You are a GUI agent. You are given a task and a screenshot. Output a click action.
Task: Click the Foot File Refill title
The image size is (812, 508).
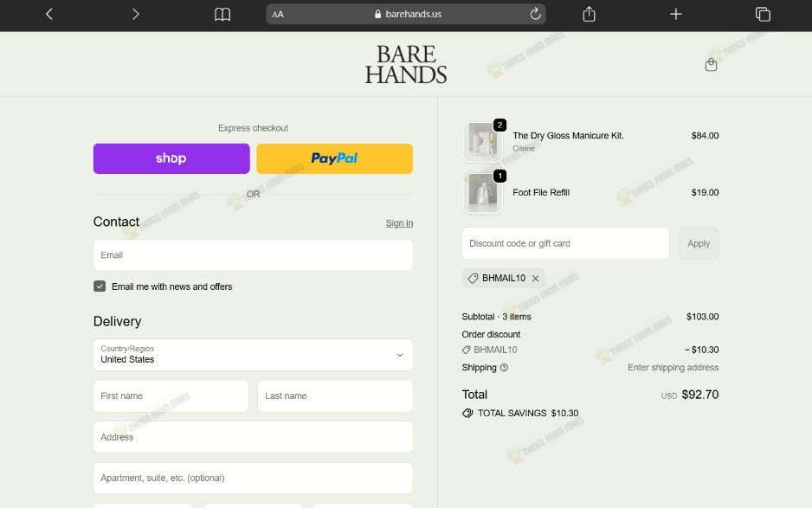[541, 193]
